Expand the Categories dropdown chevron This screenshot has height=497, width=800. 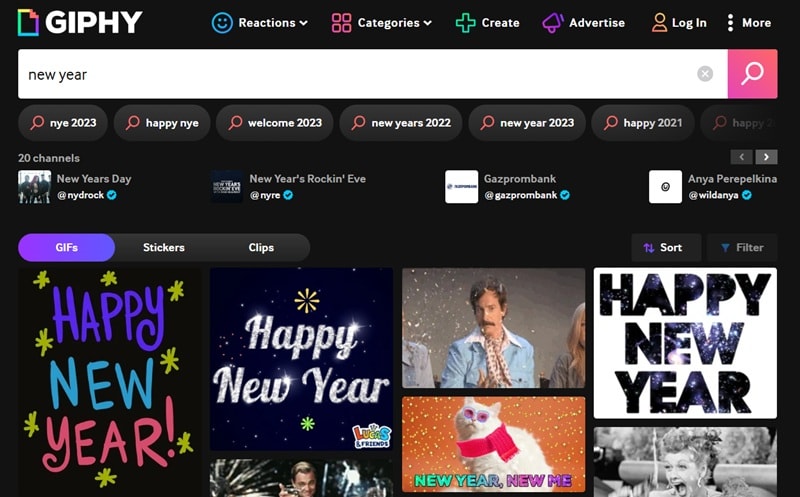coord(428,23)
